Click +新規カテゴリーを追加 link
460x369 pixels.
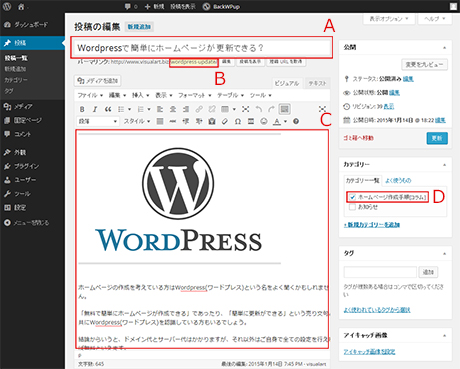(372, 225)
